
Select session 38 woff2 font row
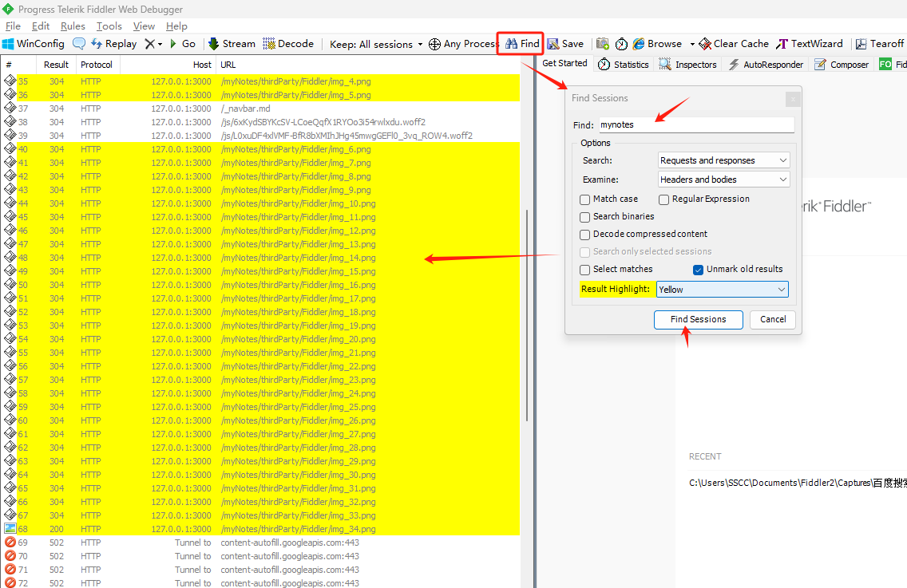coord(260,122)
